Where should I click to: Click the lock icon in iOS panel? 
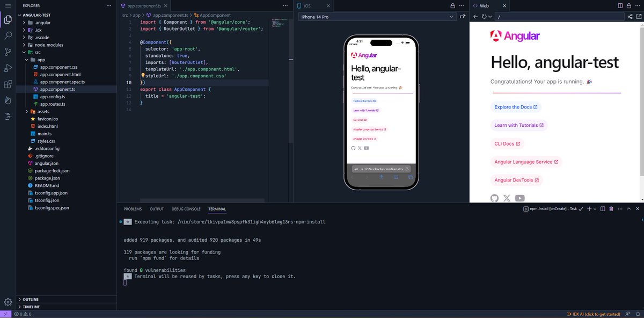[452, 5]
